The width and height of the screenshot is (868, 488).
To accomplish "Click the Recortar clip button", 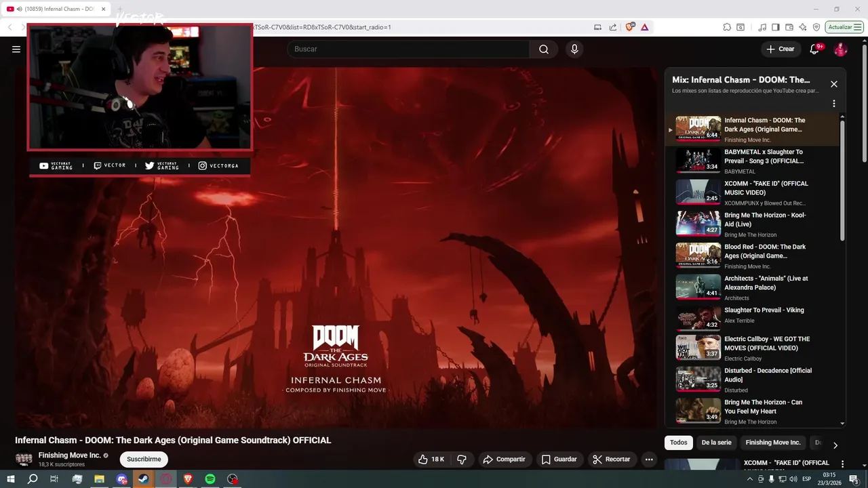I will coord(612,459).
